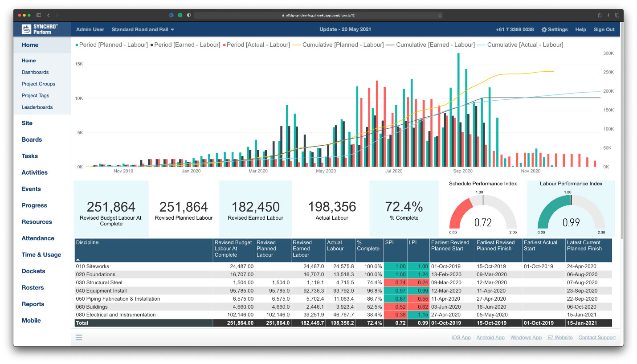Click the browser back arrow

[49, 15]
